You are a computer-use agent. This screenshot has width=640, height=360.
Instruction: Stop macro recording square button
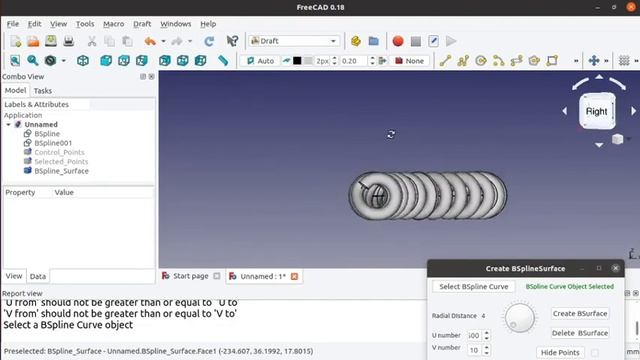coord(416,41)
